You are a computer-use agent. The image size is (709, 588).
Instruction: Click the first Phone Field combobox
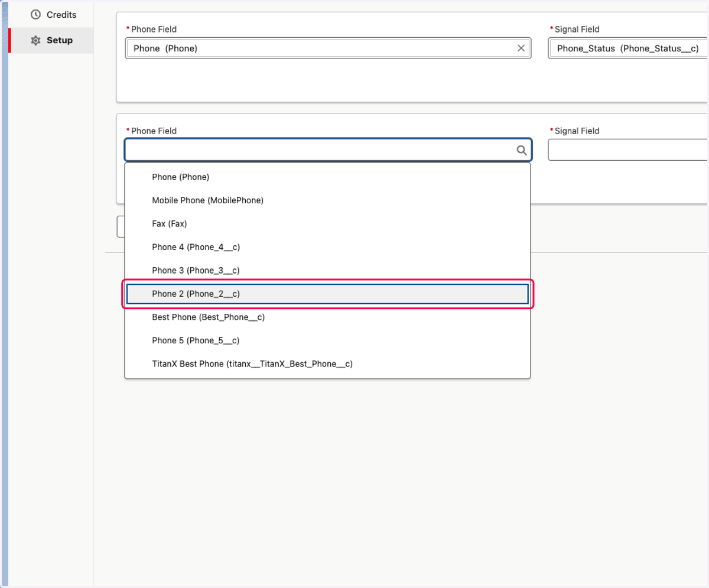(x=328, y=48)
